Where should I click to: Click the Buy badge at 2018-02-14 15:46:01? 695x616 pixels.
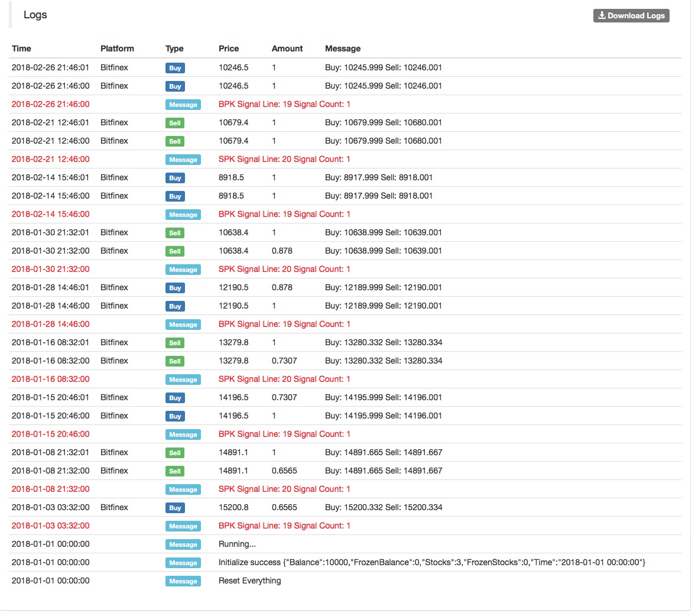pos(175,178)
